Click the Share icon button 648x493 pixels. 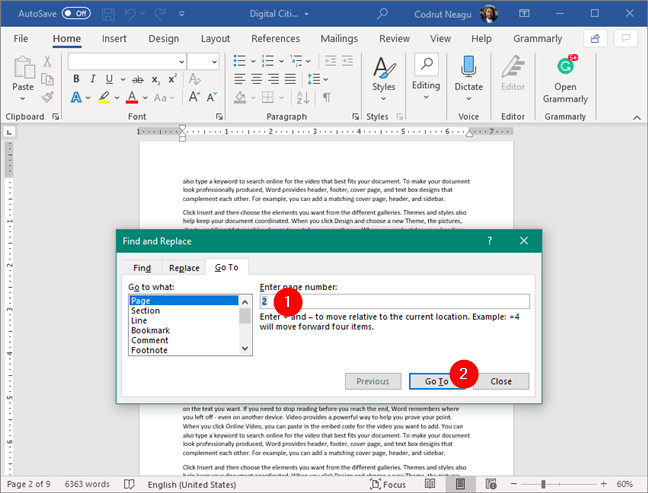pyautogui.click(x=595, y=38)
